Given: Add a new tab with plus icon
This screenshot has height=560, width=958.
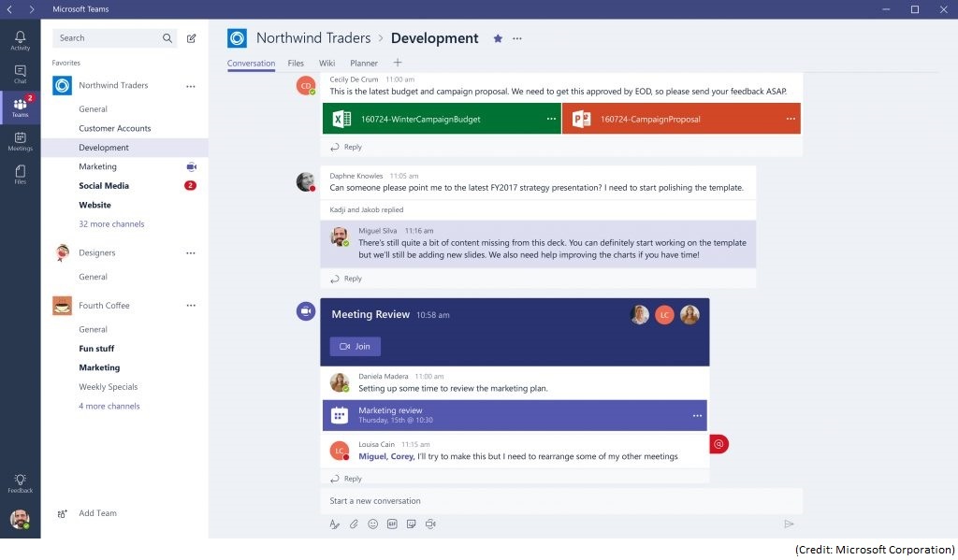Looking at the screenshot, I should (x=398, y=63).
